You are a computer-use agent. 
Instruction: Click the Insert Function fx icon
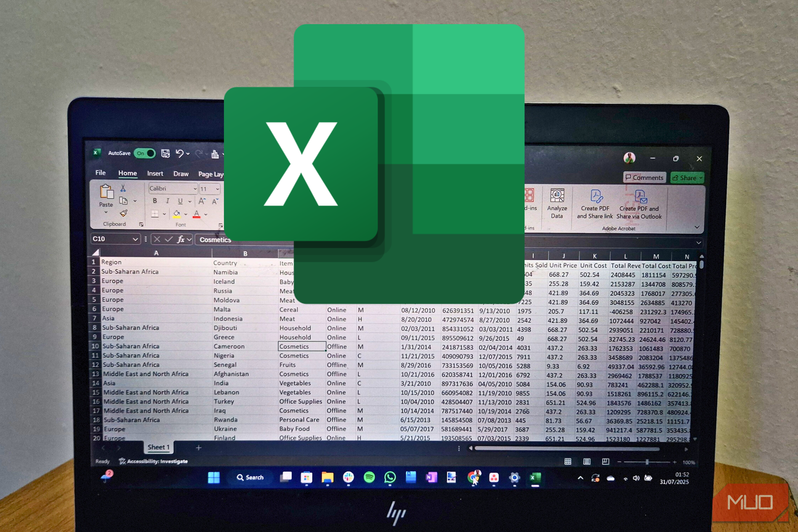click(181, 240)
